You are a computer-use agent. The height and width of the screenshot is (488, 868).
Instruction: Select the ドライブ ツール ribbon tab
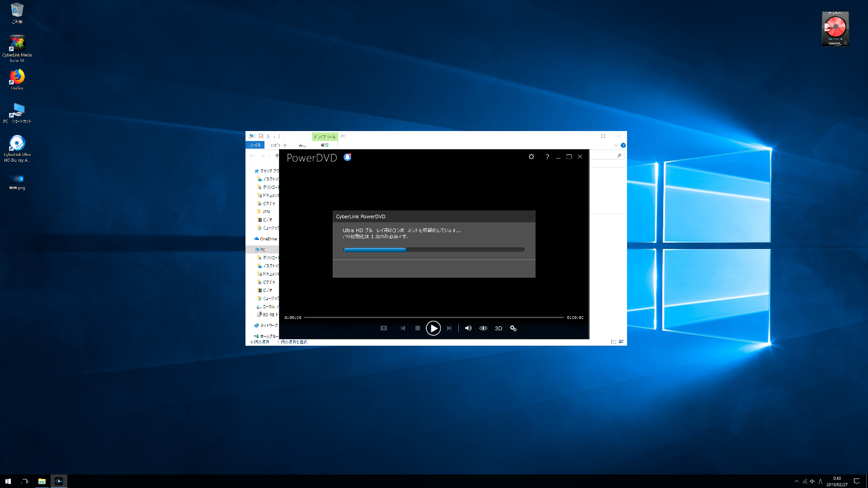tap(325, 136)
